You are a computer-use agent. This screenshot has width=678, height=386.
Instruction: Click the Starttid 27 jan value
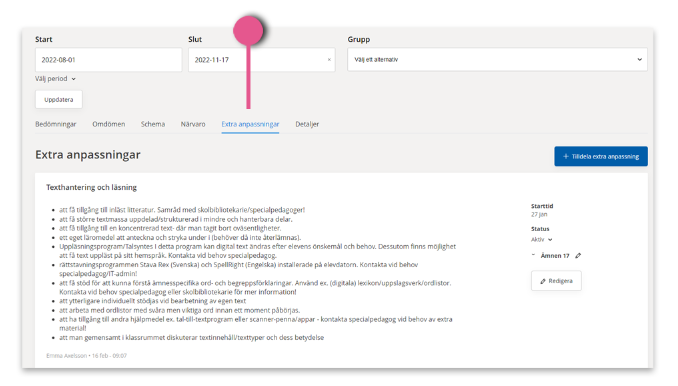pyautogui.click(x=539, y=214)
